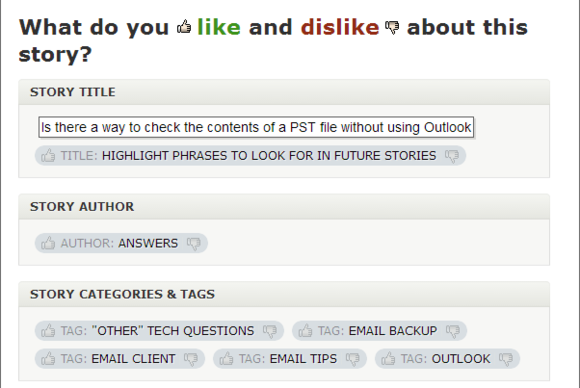Dislike the "Other" Tech Questions tag
580x388 pixels.
pyautogui.click(x=270, y=331)
